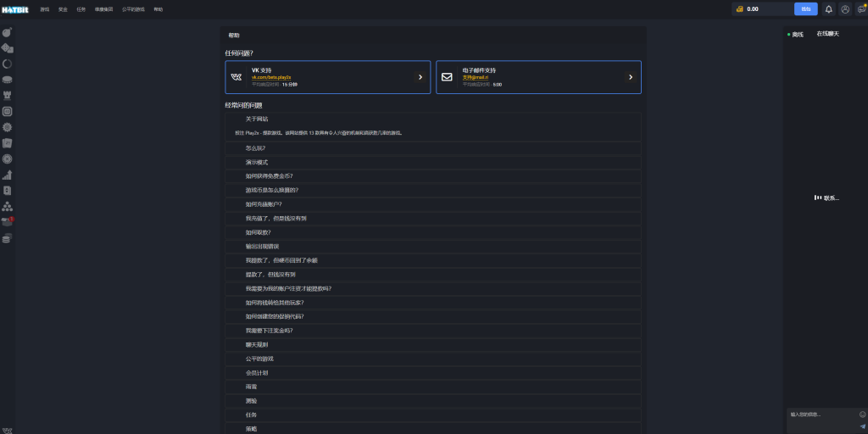This screenshot has width=868, height=434.
Task: Collapse the 关于网站 FAQ section
Action: point(433,119)
